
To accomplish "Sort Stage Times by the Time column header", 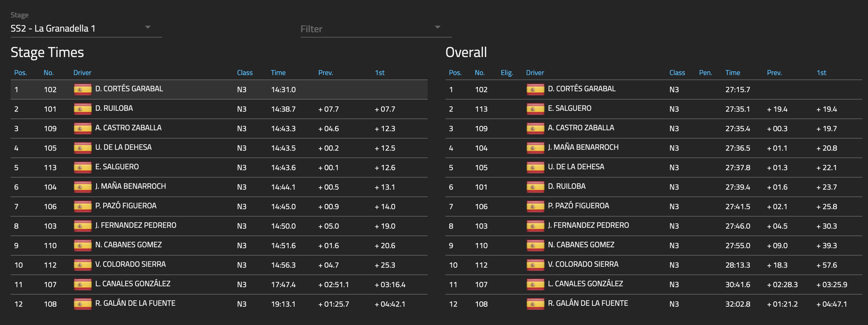I will click(278, 73).
